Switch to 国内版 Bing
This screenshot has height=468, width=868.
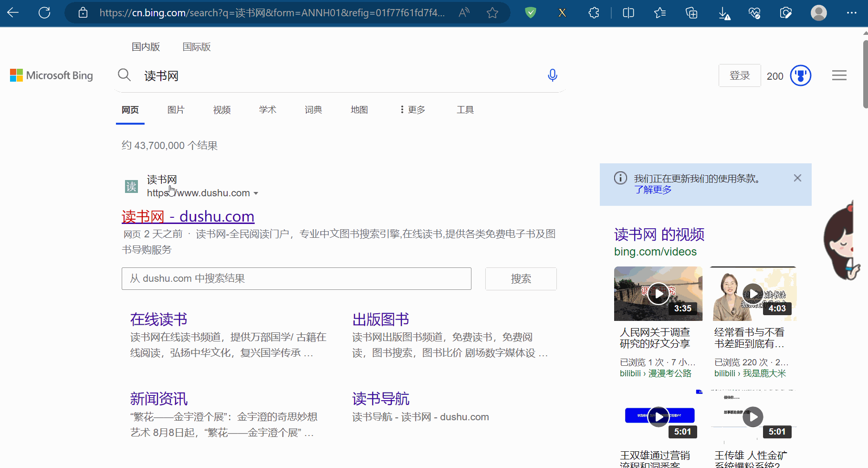(x=146, y=47)
